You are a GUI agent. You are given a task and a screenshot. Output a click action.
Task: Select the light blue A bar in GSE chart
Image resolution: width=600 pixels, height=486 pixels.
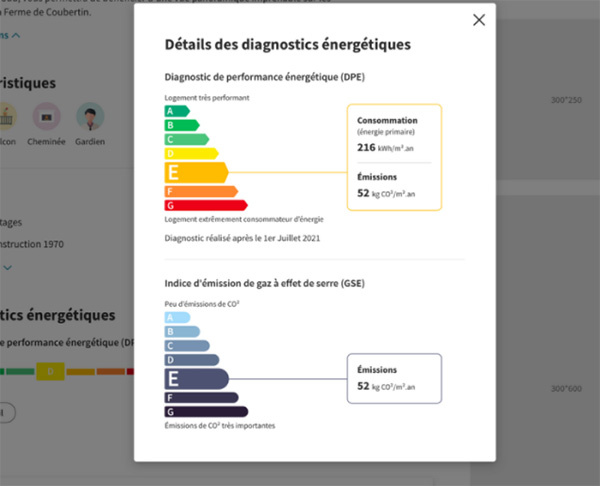(176, 317)
